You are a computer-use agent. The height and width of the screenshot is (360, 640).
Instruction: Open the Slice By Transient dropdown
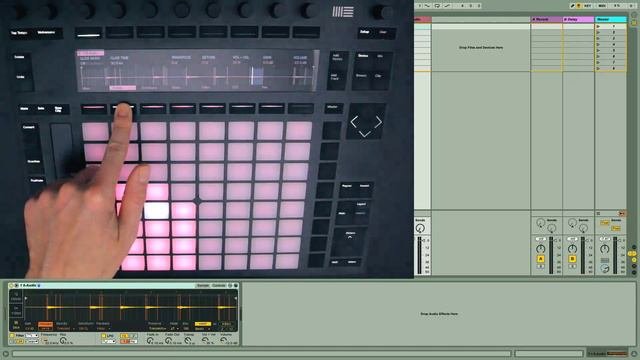(65, 328)
